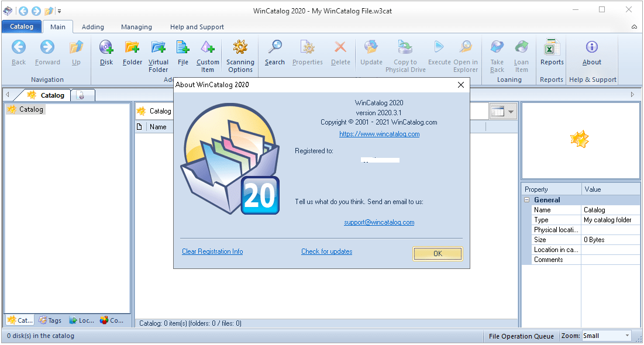Open Scanning Options
This screenshot has height=345, width=644.
coord(240,57)
